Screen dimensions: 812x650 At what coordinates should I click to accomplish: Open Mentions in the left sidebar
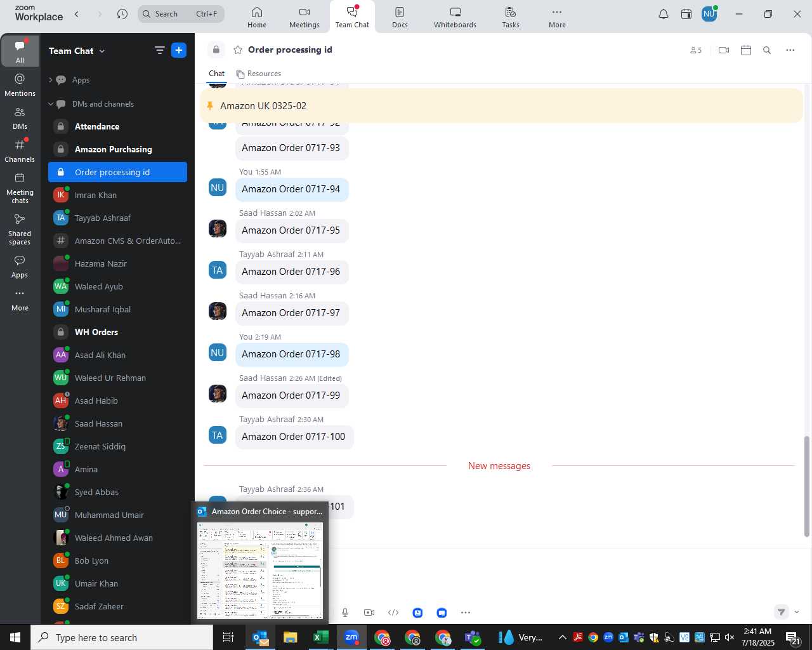click(20, 85)
